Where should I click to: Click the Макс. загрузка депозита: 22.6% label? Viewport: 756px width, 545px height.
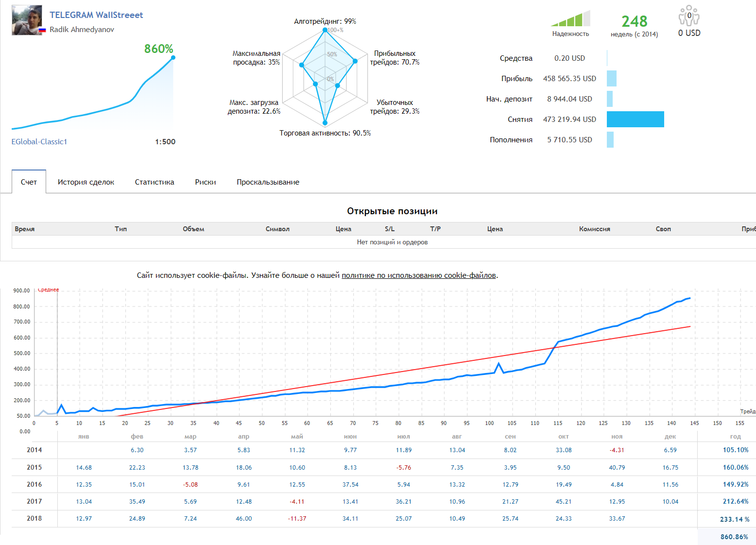(254, 107)
